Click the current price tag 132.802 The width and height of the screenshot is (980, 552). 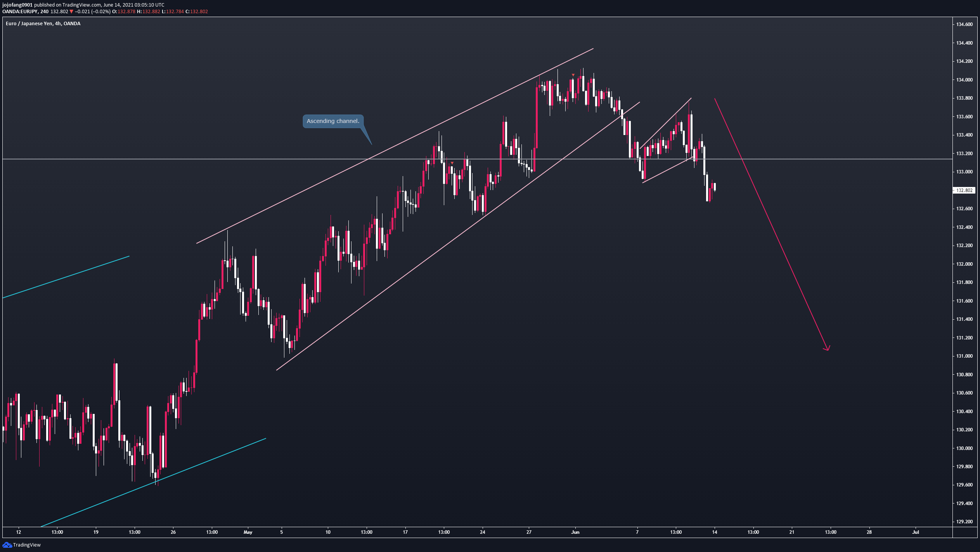click(964, 190)
